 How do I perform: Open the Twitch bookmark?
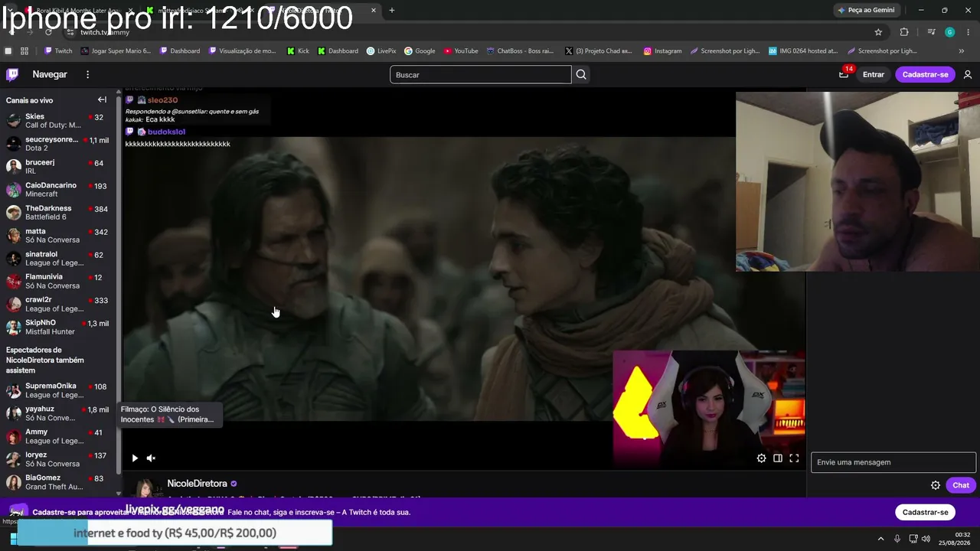(58, 51)
